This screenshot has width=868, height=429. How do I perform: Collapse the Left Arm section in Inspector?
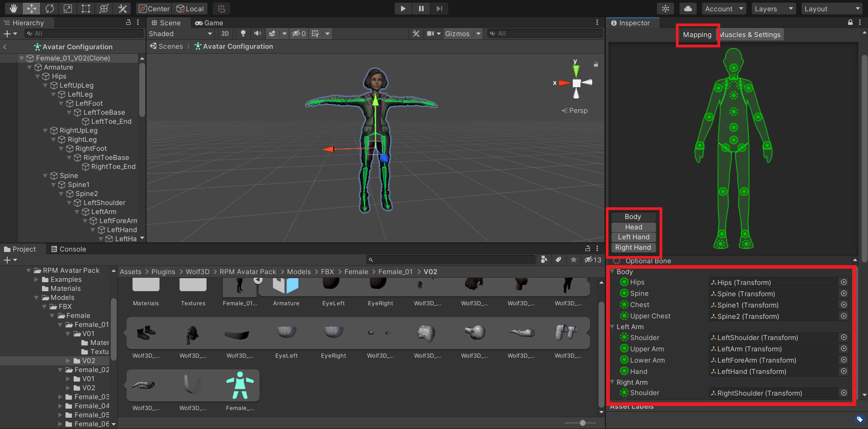click(x=613, y=326)
